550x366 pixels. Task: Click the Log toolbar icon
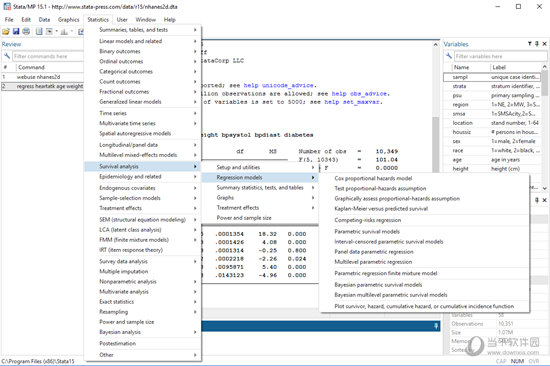click(39, 32)
